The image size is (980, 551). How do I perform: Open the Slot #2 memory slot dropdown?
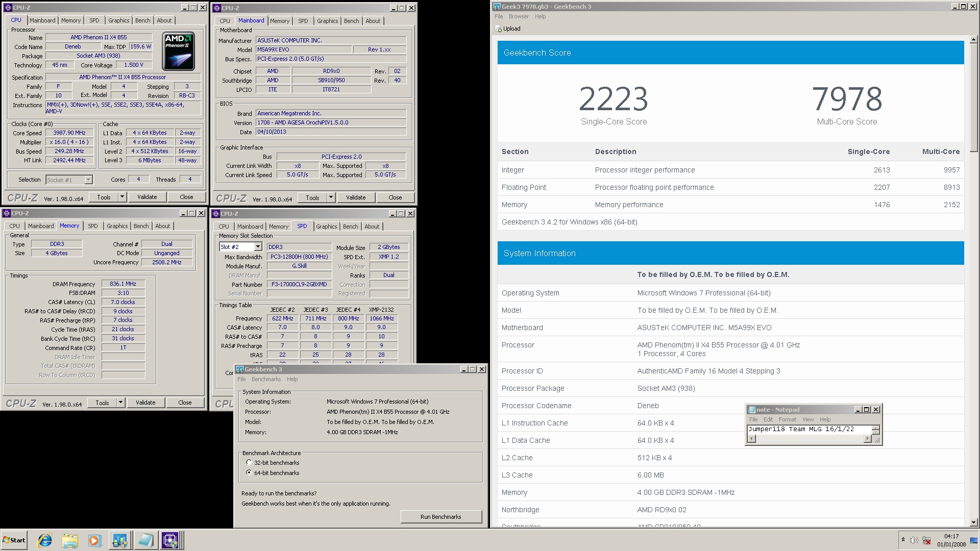(x=258, y=247)
